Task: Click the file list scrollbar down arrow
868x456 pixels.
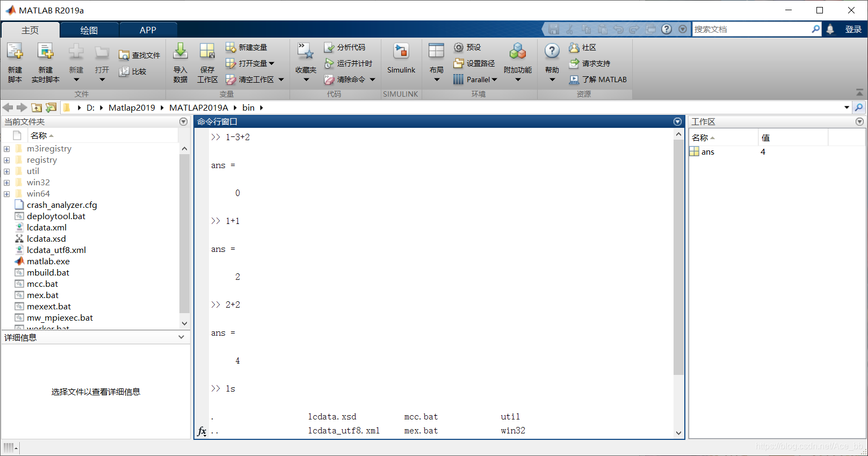Action: 184,323
